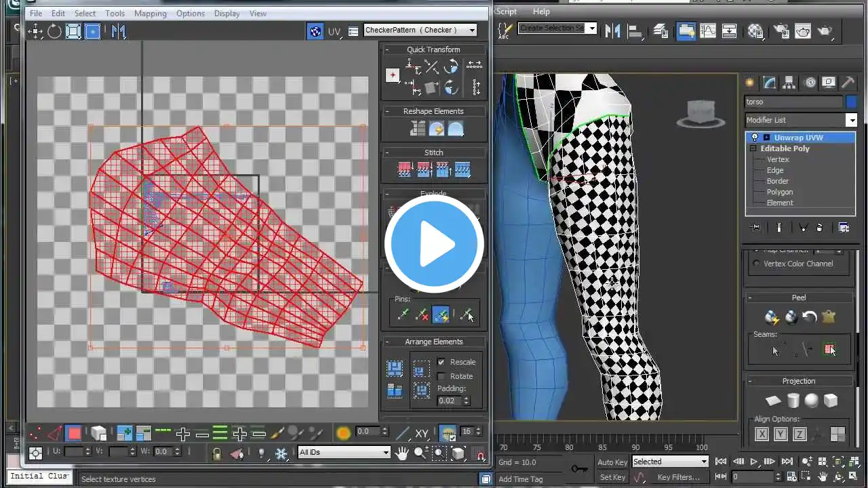Choose the Cylindrical Map projection icon
Image resolution: width=868 pixels, height=488 pixels.
pyautogui.click(x=793, y=401)
